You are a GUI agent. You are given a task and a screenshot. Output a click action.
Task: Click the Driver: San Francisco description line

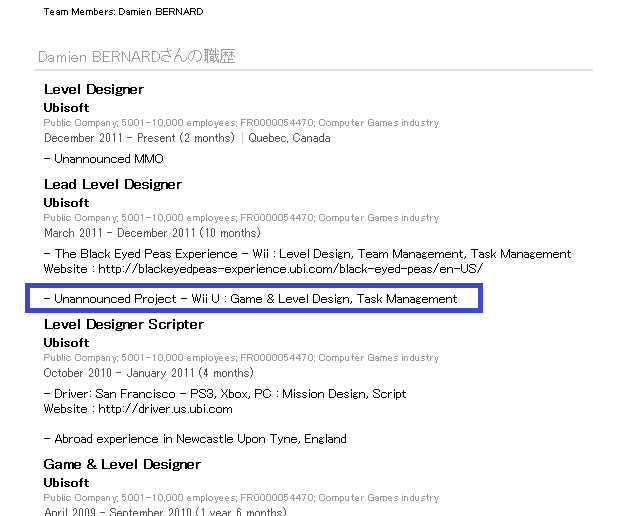225,394
